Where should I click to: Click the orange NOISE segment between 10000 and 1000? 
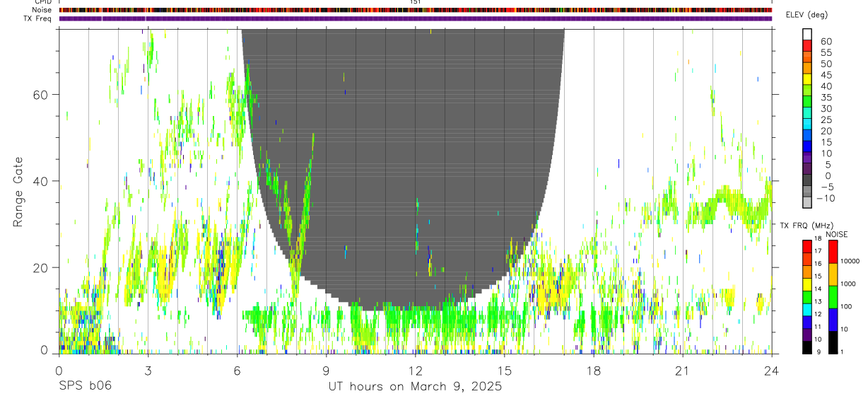[x=832, y=274]
